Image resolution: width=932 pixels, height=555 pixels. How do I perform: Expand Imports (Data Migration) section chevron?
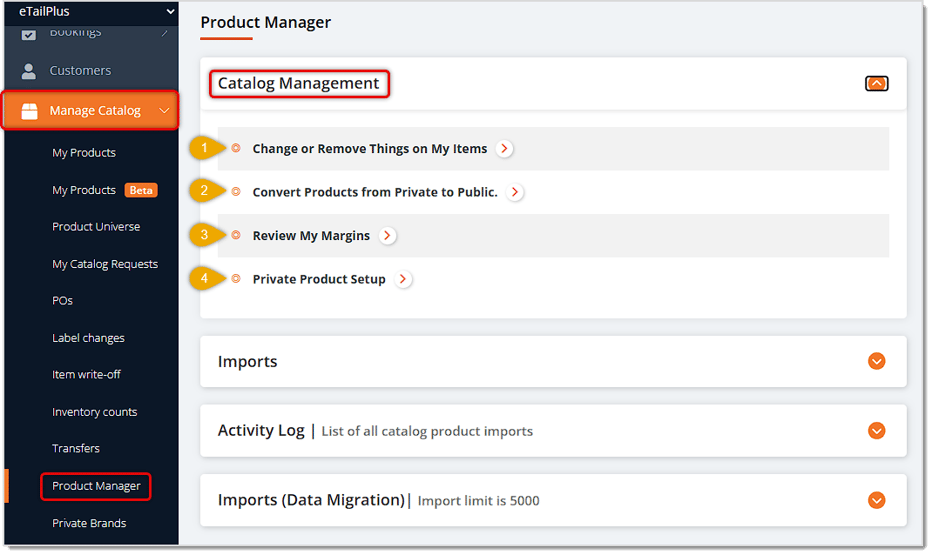876,500
